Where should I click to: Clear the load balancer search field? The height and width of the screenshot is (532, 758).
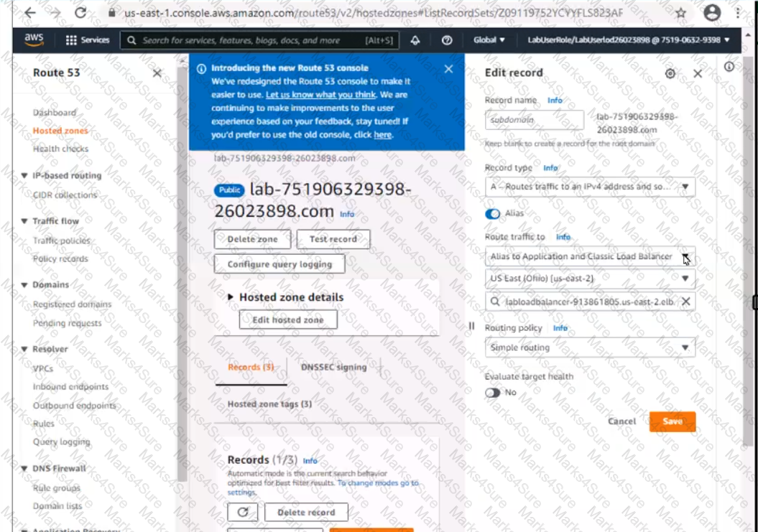(x=685, y=302)
